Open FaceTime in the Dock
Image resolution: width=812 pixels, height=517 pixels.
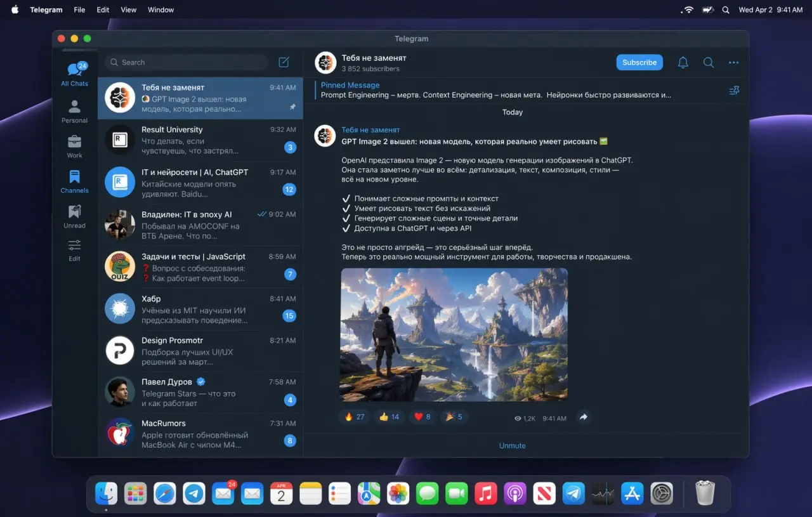pos(457,493)
